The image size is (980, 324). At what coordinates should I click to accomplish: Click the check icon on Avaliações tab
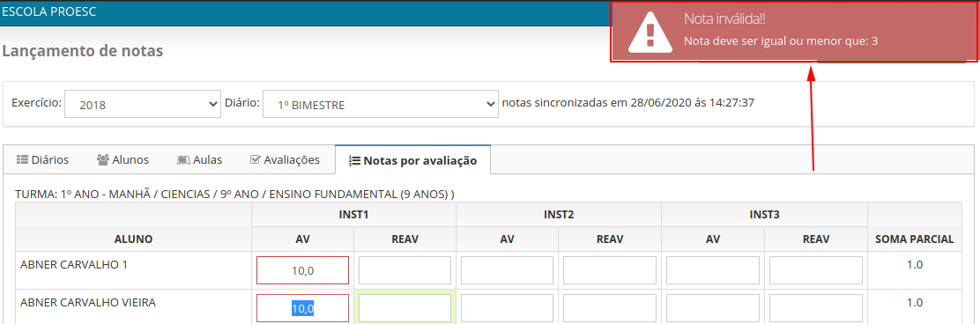[x=255, y=160]
